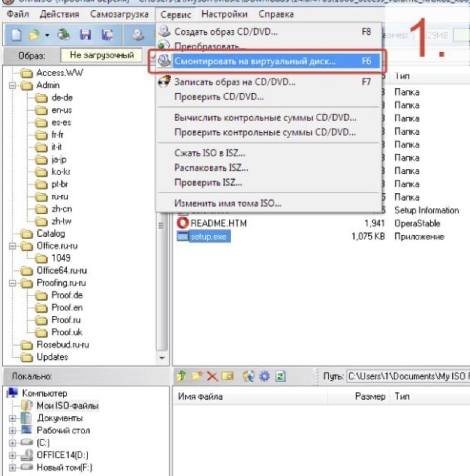Select the Proof.uk folder
This screenshot has height=476, width=470.
point(67,332)
